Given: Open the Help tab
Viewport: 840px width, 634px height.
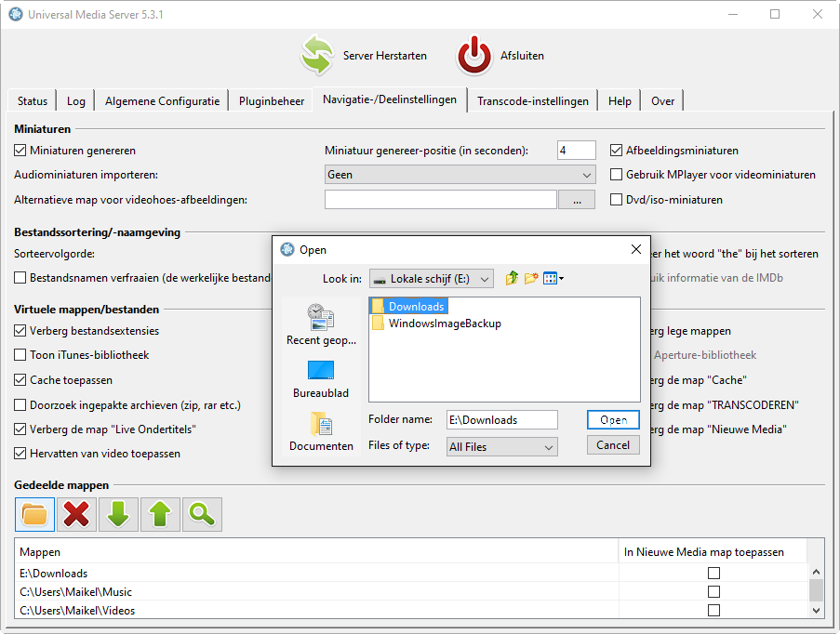Looking at the screenshot, I should coord(620,101).
